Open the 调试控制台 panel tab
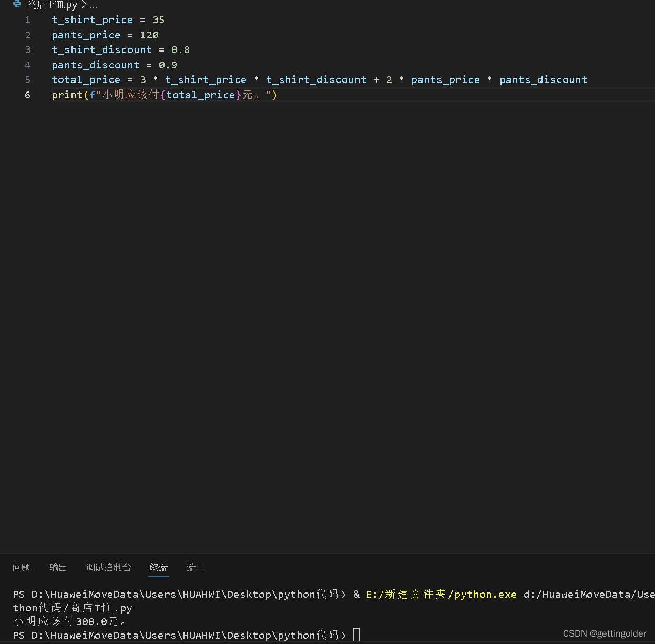This screenshot has height=644, width=655. (109, 567)
